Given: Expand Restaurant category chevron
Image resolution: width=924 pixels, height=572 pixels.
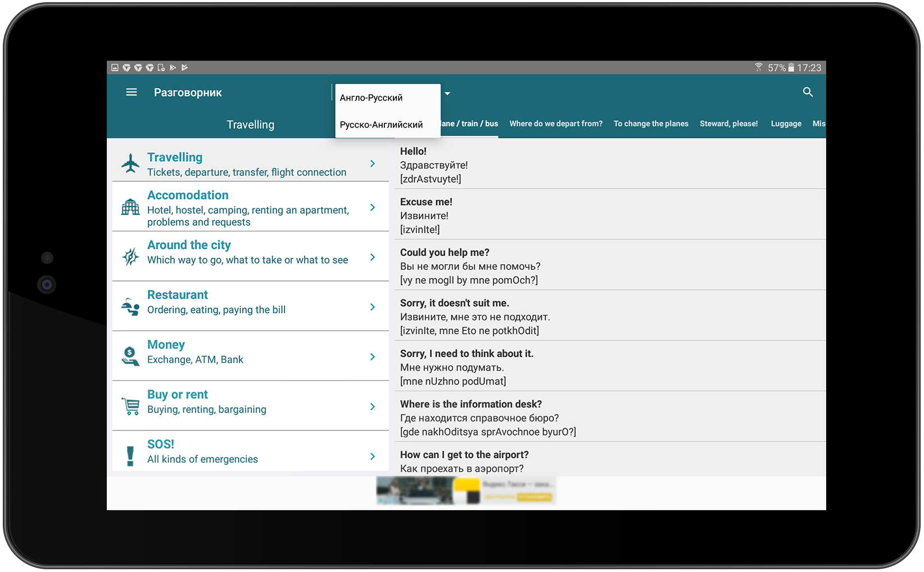Looking at the screenshot, I should click(x=373, y=307).
